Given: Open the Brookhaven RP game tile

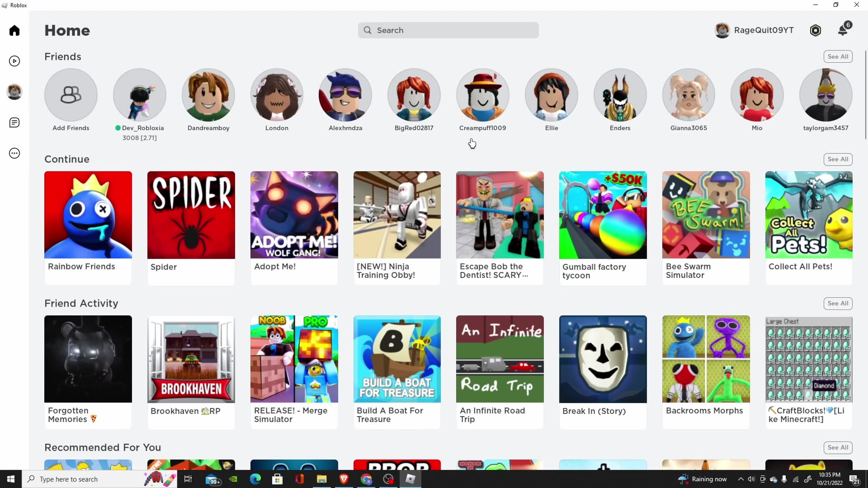Looking at the screenshot, I should click(191, 359).
